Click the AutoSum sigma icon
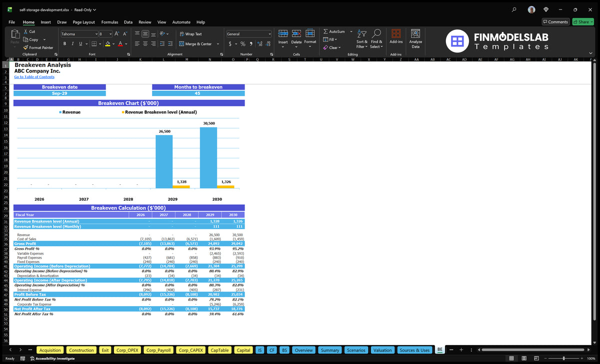This screenshot has width=600, height=364. 325,31
